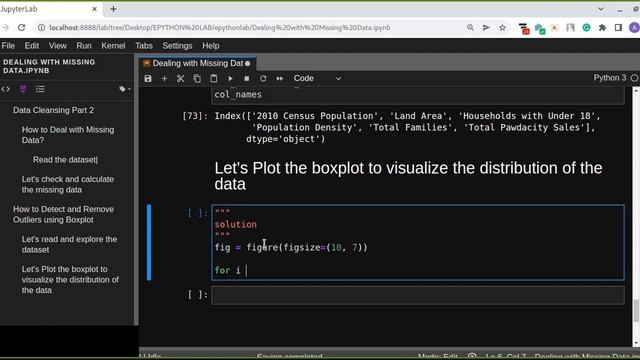Share this page from address bar
Viewport: 640px width, 360px height.
pos(486,27)
